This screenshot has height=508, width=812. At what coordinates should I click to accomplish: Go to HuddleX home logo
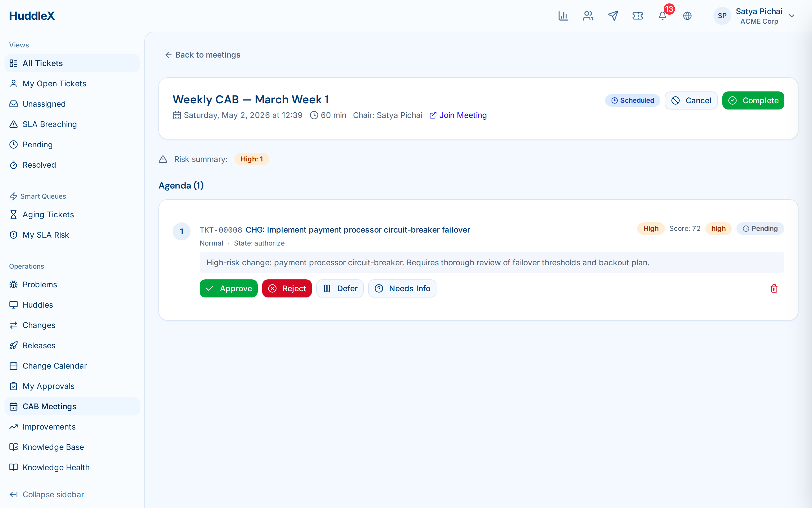(x=32, y=16)
